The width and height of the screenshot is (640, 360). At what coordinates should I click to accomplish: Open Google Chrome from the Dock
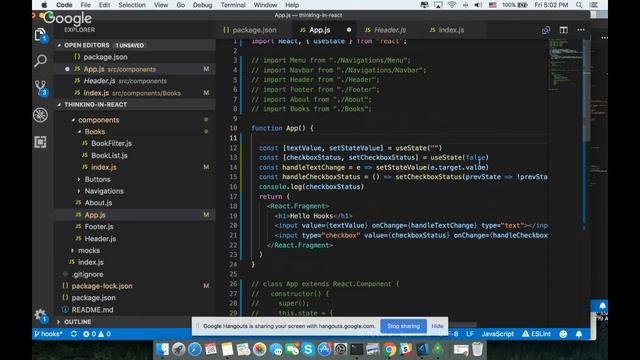pyautogui.click(x=389, y=349)
